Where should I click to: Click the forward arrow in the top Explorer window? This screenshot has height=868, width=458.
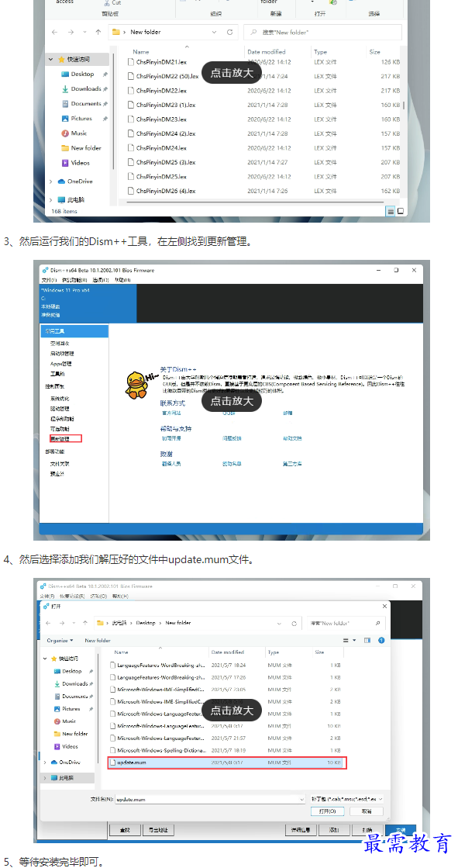click(70, 32)
